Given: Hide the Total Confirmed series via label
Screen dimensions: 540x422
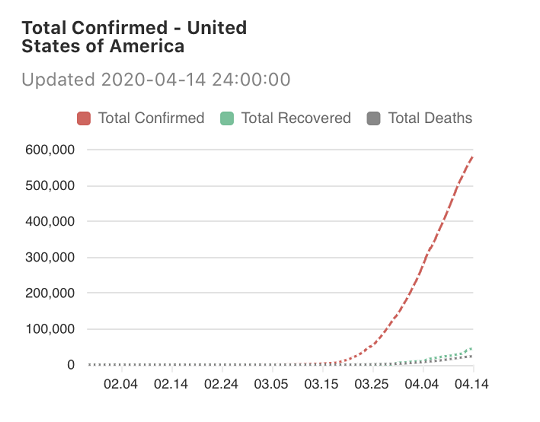Looking at the screenshot, I should 152,118.
